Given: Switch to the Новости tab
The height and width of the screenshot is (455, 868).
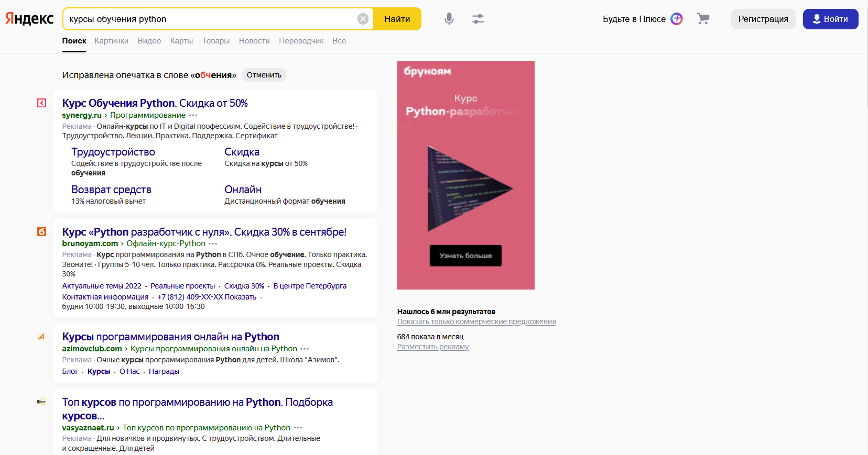Looking at the screenshot, I should pyautogui.click(x=254, y=41).
